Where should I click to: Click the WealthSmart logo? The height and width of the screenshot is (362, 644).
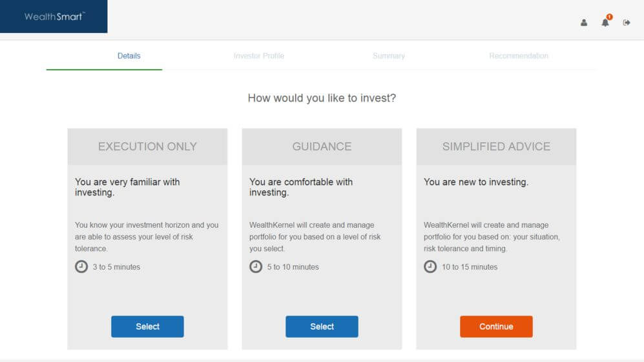pos(54,17)
